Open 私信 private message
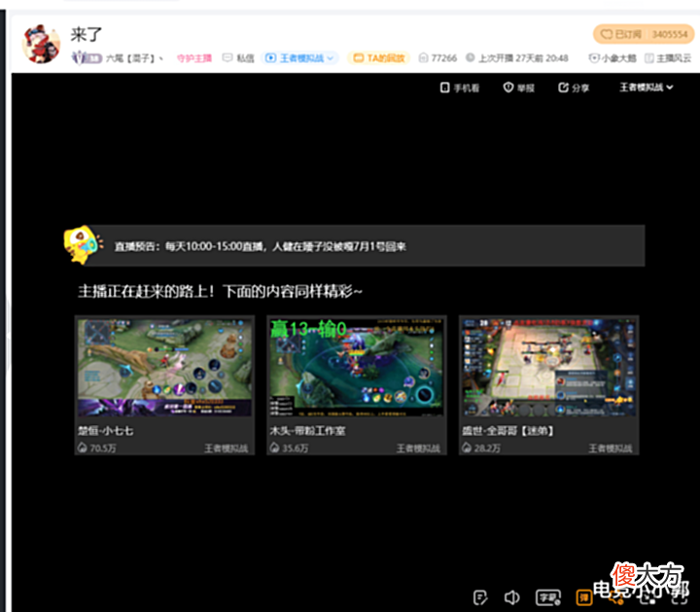The height and width of the screenshot is (612, 700). tap(239, 58)
